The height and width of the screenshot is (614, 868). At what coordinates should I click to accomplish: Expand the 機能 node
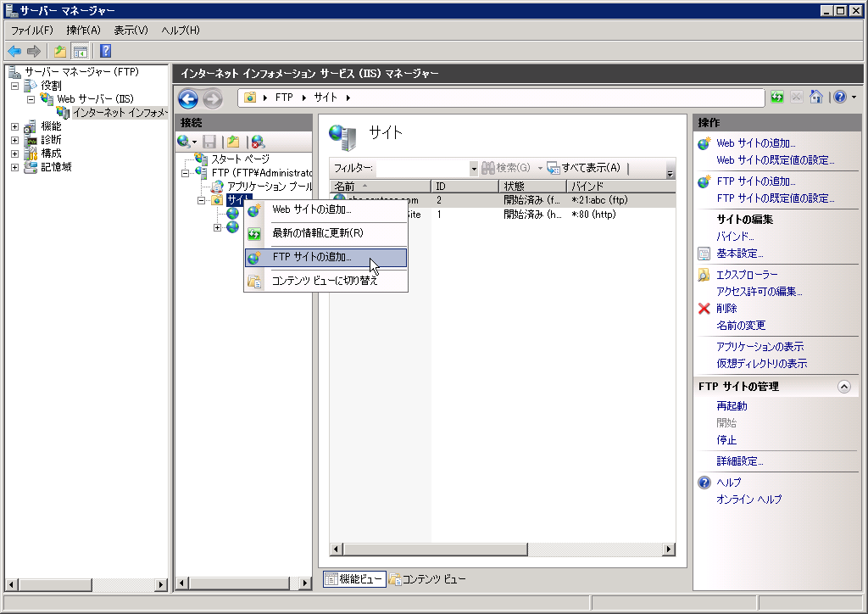tap(15, 127)
